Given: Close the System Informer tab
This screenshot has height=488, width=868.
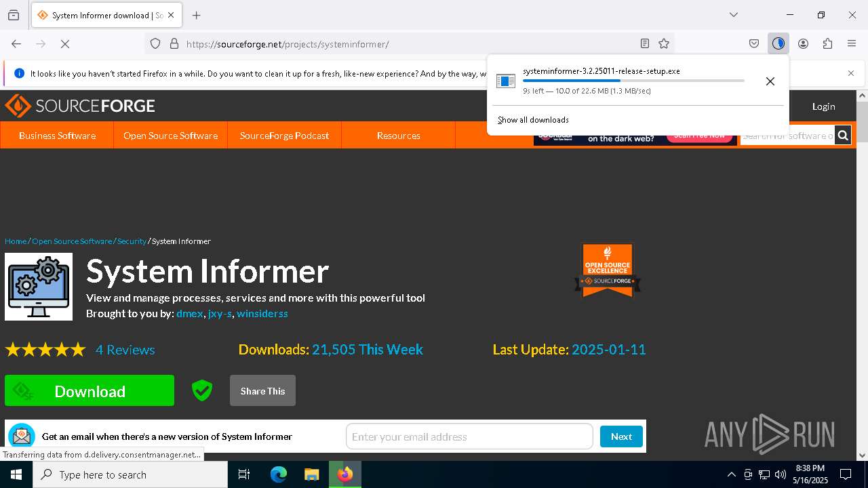Looking at the screenshot, I should 171,15.
